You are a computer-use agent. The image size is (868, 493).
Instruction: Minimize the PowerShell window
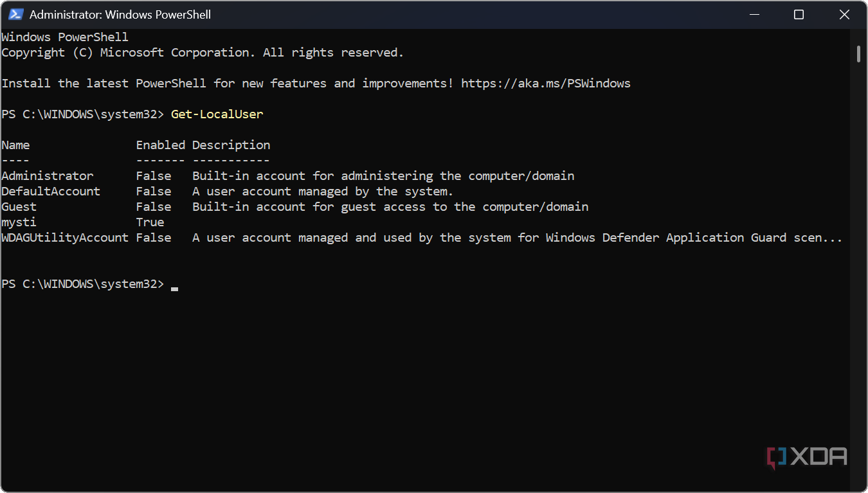click(x=754, y=14)
